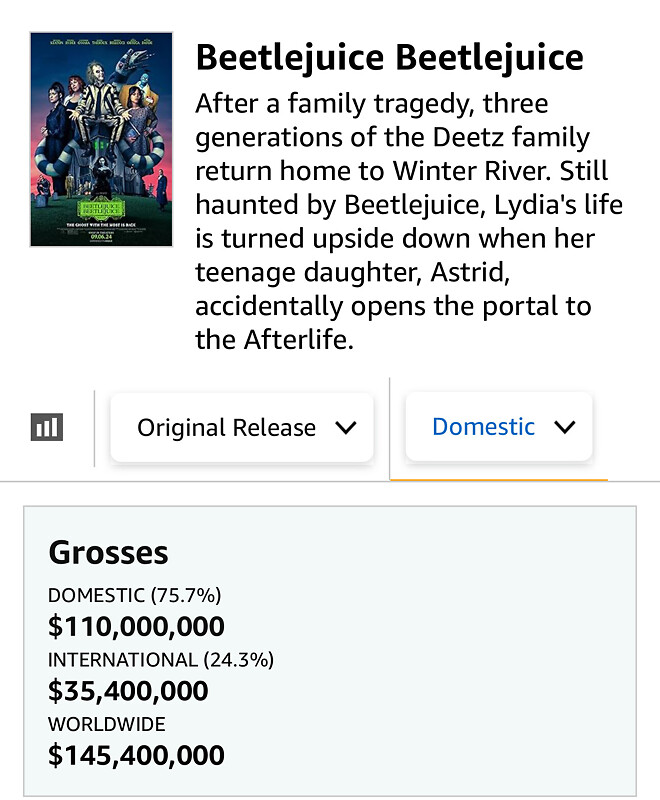The height and width of the screenshot is (800, 660).
Task: Click the Original Release label text
Action: (226, 428)
